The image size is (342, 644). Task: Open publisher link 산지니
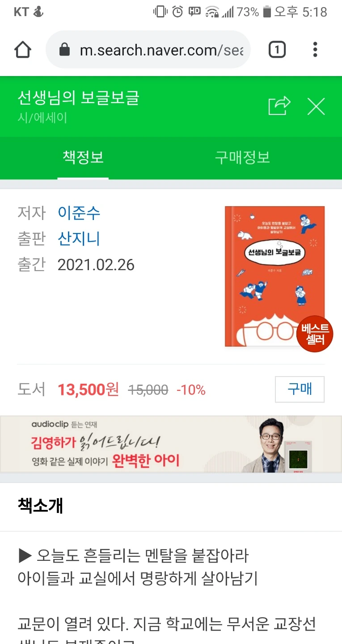[79, 238]
